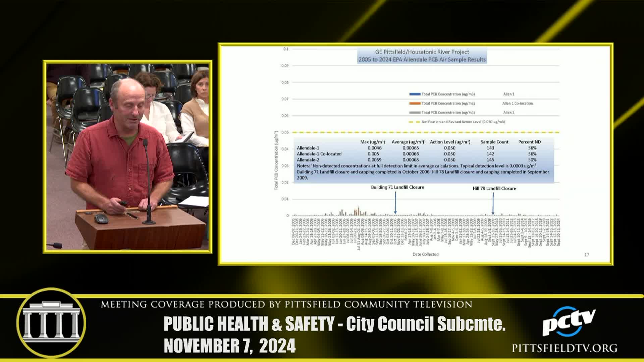Click the 'Action Level (ug/m³)' column header

pos(450,142)
